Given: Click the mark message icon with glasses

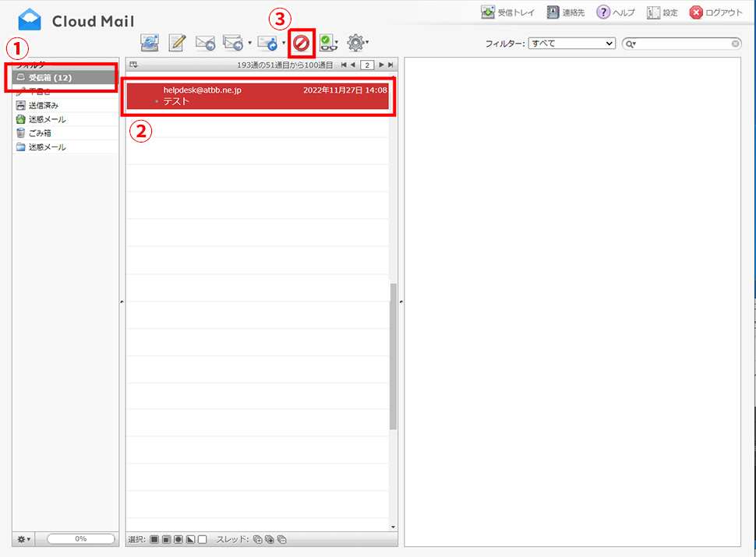Looking at the screenshot, I should pyautogui.click(x=327, y=43).
